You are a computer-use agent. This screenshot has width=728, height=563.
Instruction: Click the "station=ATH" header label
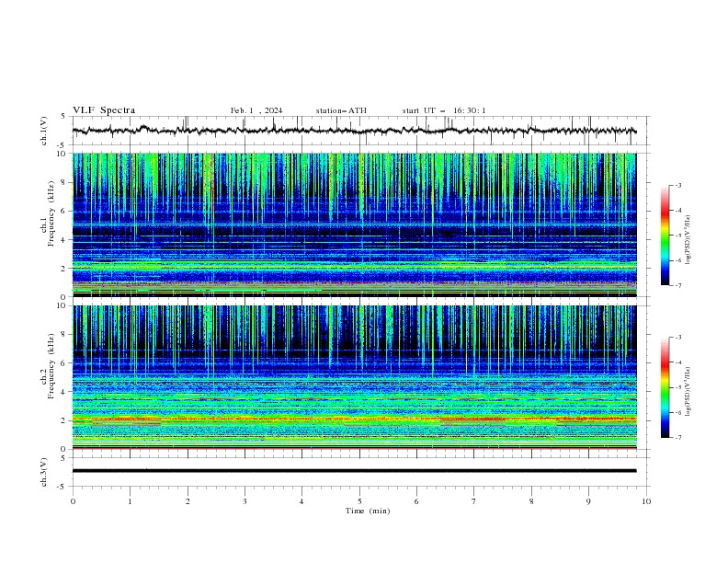click(341, 110)
